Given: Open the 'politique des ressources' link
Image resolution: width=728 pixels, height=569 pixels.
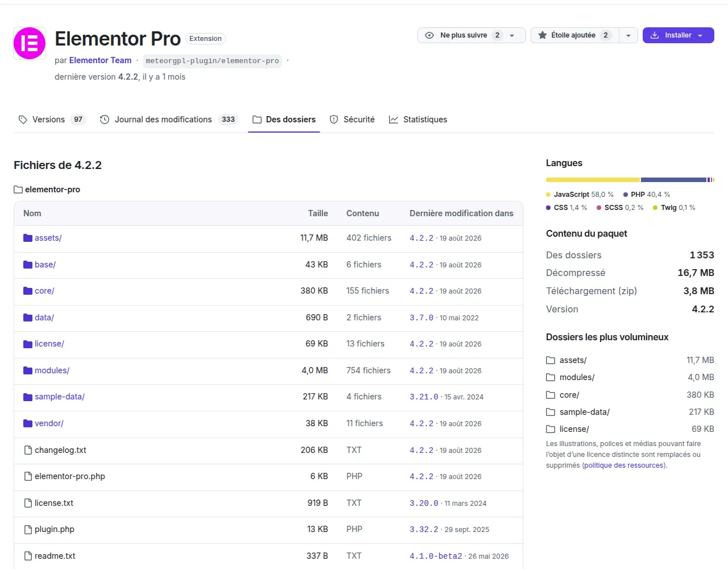Looking at the screenshot, I should (x=624, y=465).
